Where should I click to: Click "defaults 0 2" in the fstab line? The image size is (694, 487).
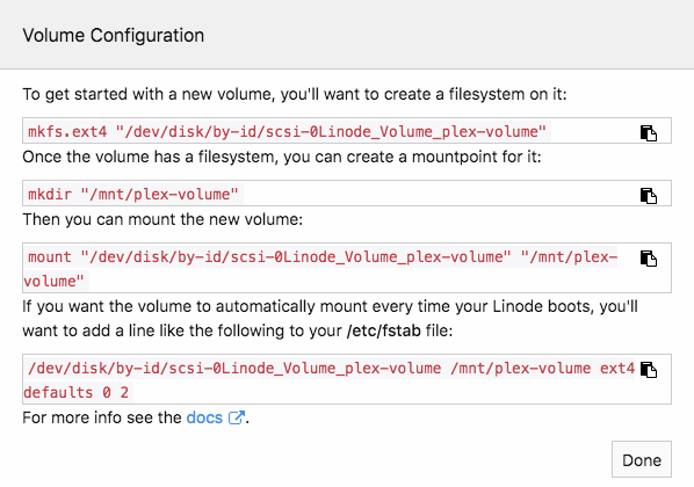[76, 392]
